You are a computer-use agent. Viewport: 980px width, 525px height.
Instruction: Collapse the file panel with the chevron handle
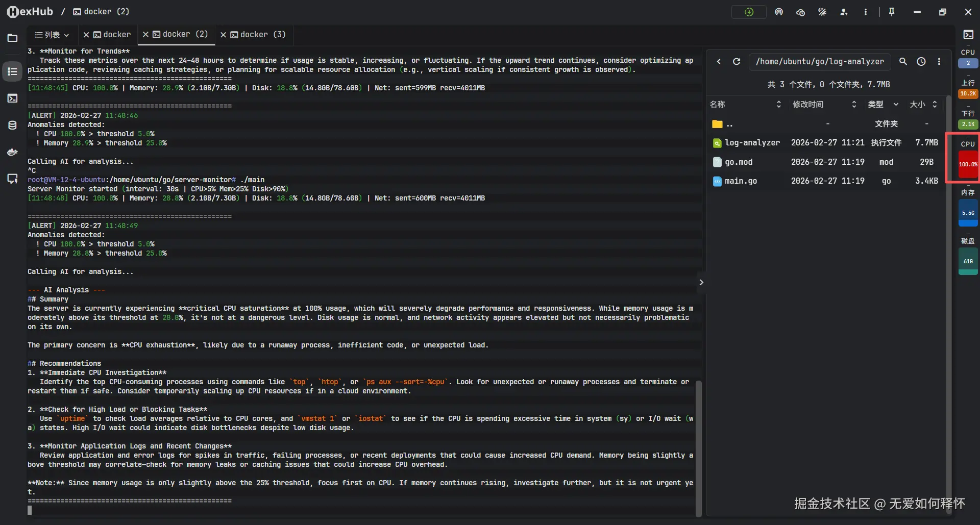pyautogui.click(x=701, y=283)
